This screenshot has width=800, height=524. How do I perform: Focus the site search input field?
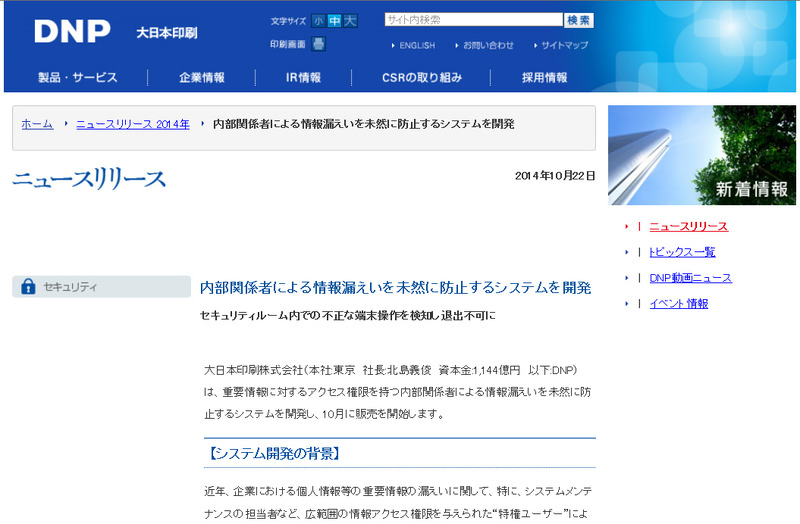(472, 20)
